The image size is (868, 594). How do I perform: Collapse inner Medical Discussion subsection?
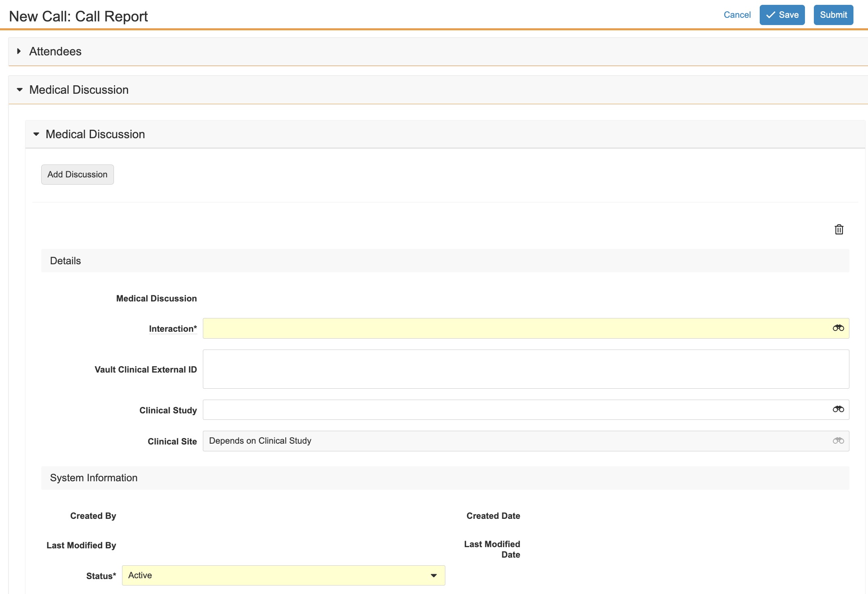coord(36,134)
